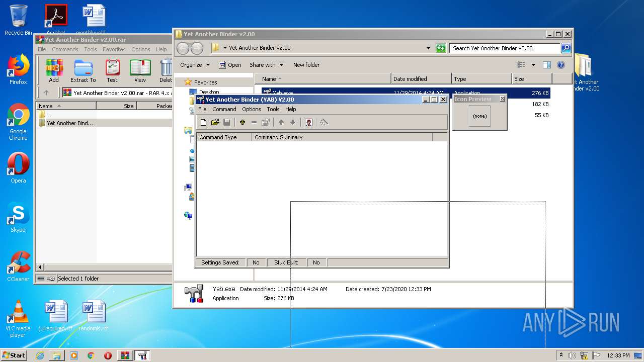Add a command with the plus icon
Image resolution: width=644 pixels, height=362 pixels.
[x=242, y=122]
